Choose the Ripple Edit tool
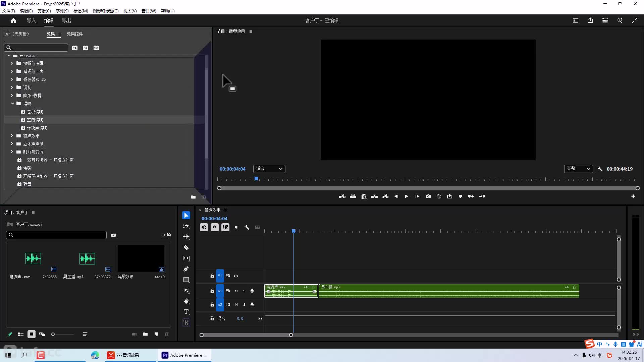 pos(186,237)
